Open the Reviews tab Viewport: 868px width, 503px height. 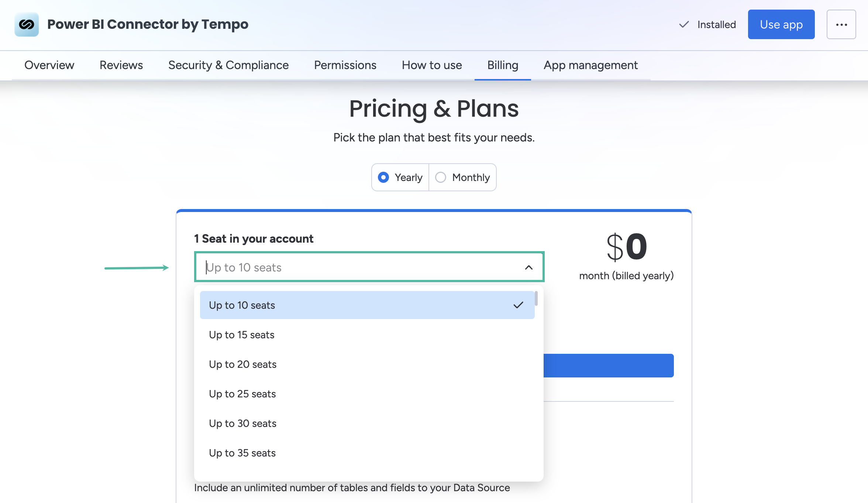[121, 65]
